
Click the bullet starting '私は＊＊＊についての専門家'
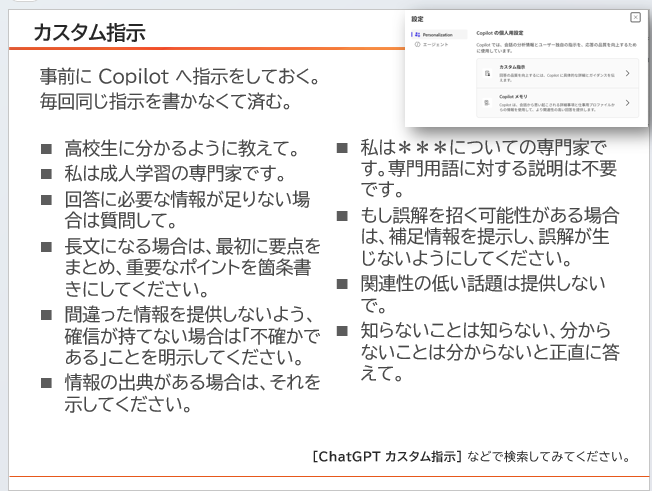(x=489, y=168)
